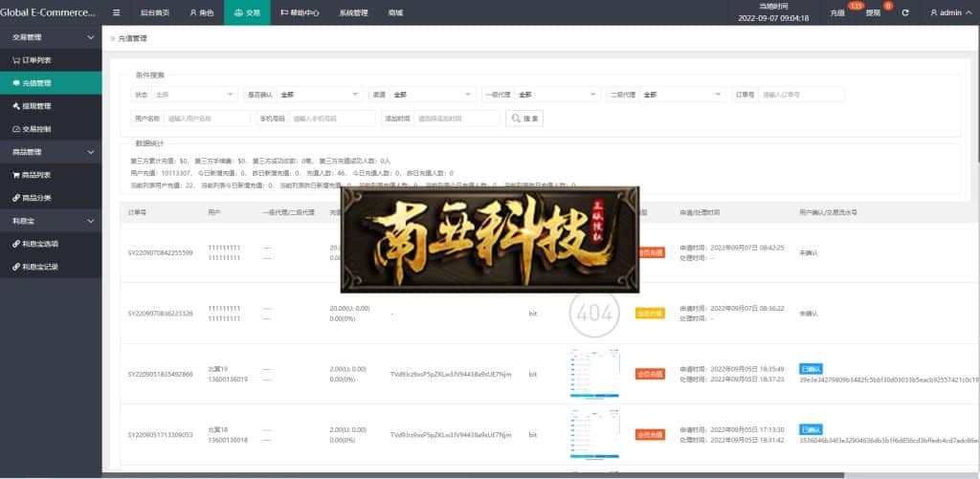Click the 'Global E-Commerce...' logo title

pos(48,12)
